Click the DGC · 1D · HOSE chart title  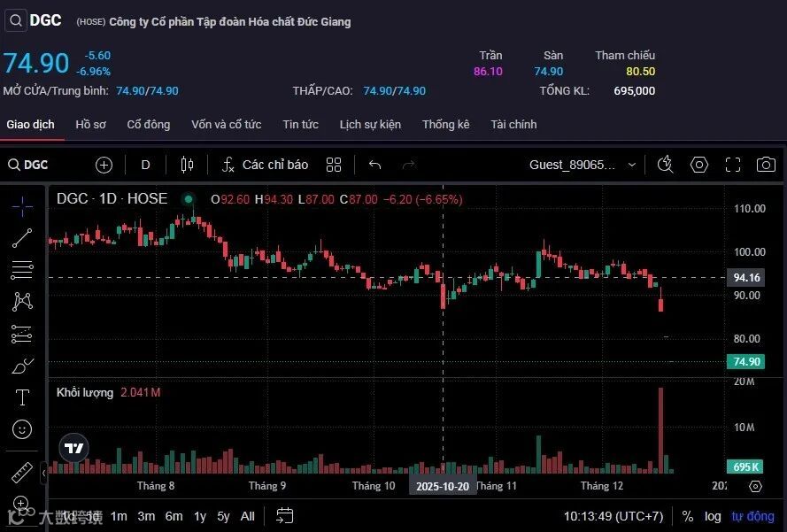point(112,199)
